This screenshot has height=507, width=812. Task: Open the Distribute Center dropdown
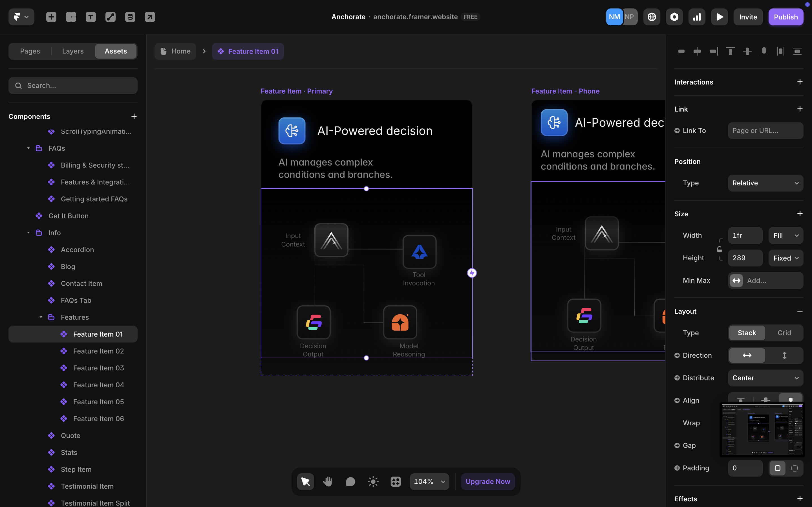coord(765,378)
